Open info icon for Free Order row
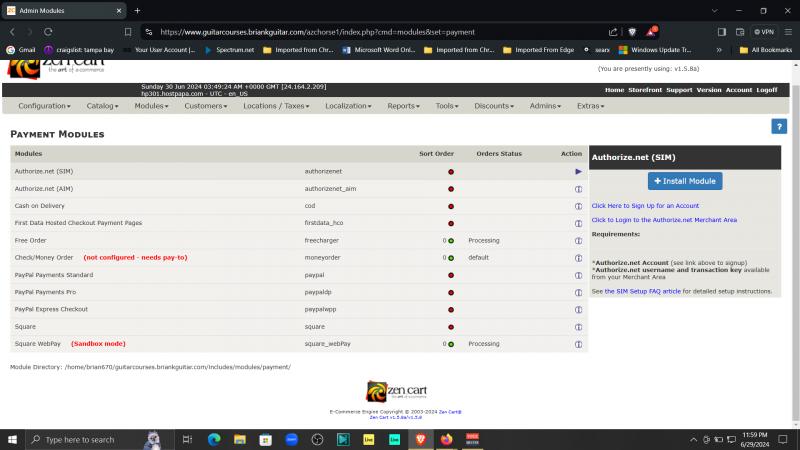The height and width of the screenshot is (450, 800). 578,241
